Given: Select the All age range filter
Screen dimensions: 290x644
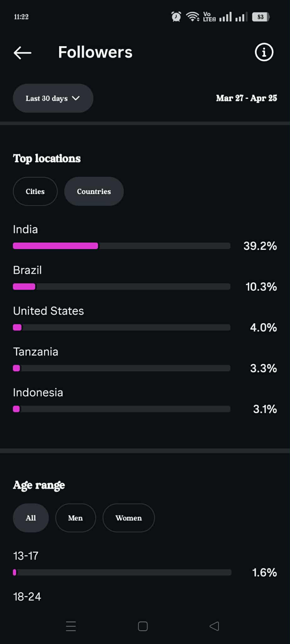Looking at the screenshot, I should pyautogui.click(x=31, y=518).
